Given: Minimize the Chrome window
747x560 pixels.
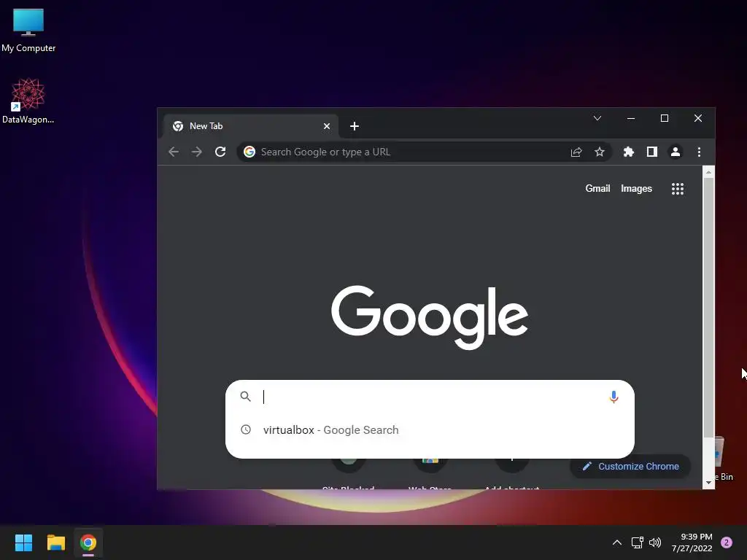Looking at the screenshot, I should point(631,118).
